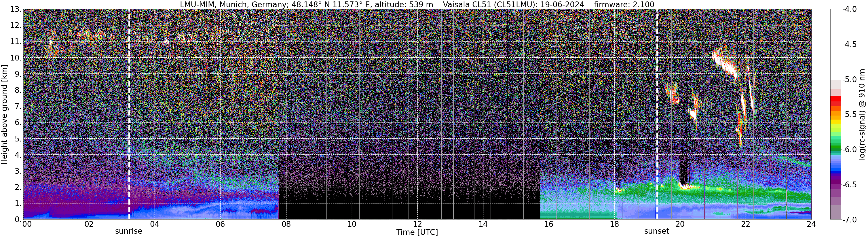Viewport: 868px width, 238px height.
Task: Click the '7.' height tick label
Action: pos(18,107)
